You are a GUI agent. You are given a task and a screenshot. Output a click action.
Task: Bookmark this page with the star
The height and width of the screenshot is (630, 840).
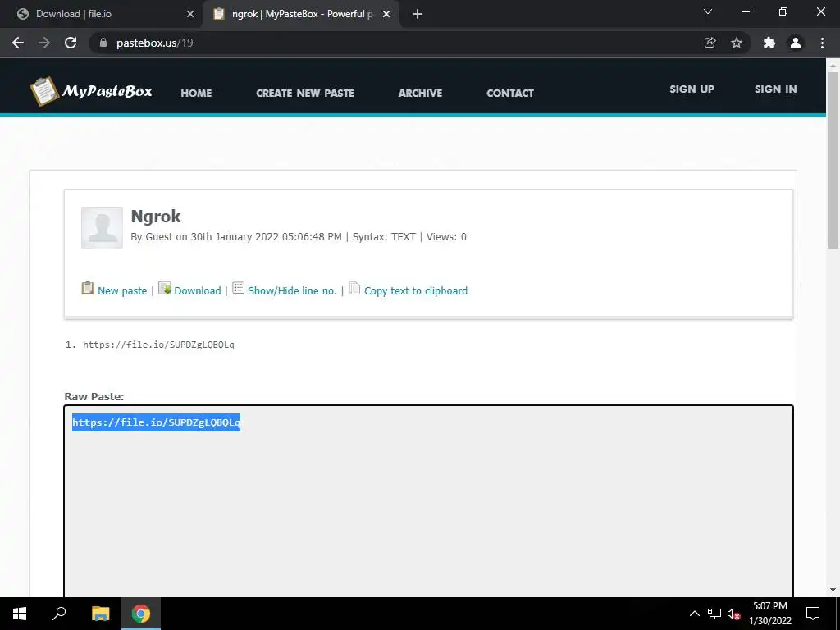click(737, 43)
